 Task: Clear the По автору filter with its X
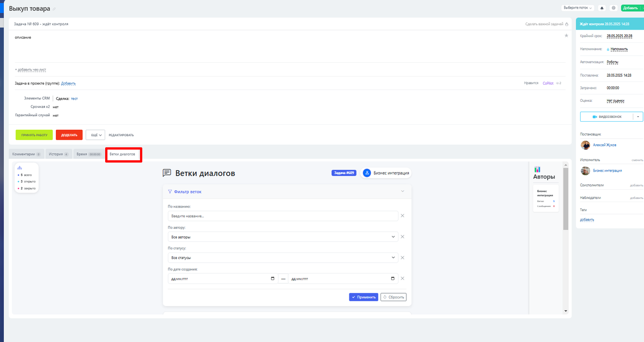(x=402, y=236)
